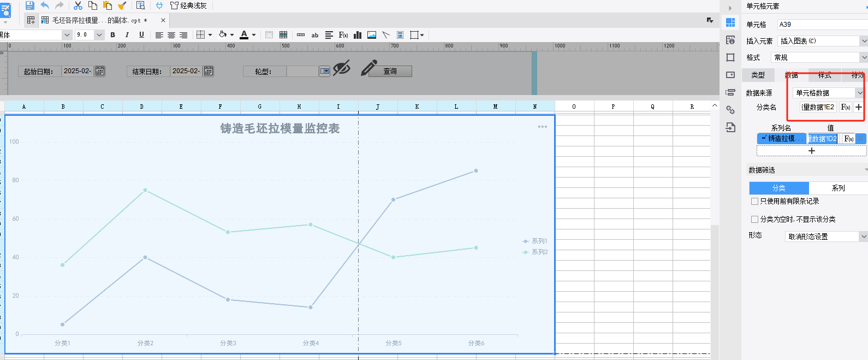
Task: Select the 分类 filter tab
Action: pyautogui.click(x=779, y=188)
